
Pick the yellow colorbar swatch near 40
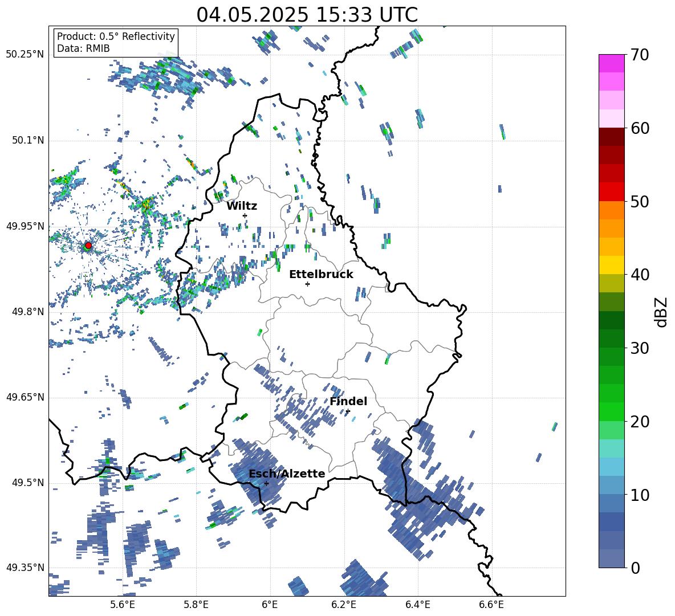point(611,265)
